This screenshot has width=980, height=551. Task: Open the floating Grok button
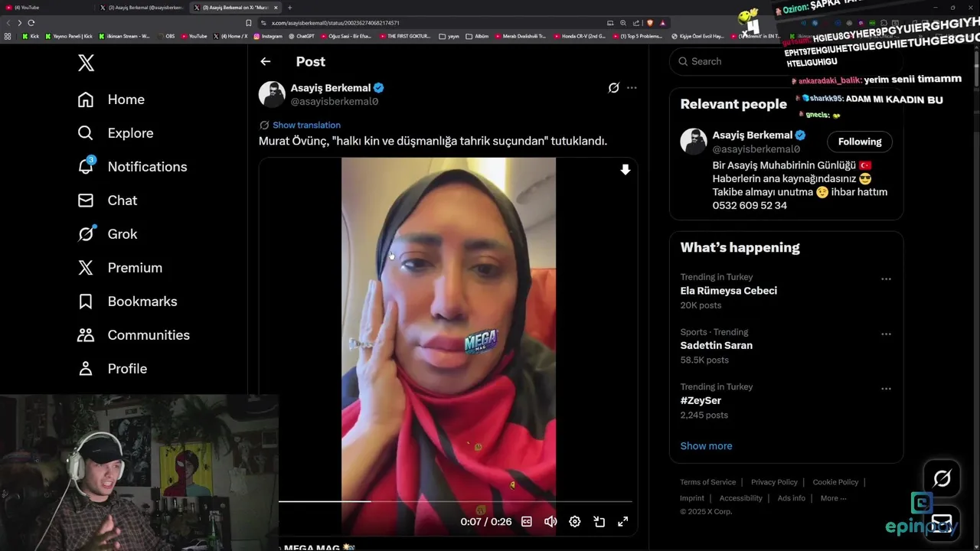[942, 479]
